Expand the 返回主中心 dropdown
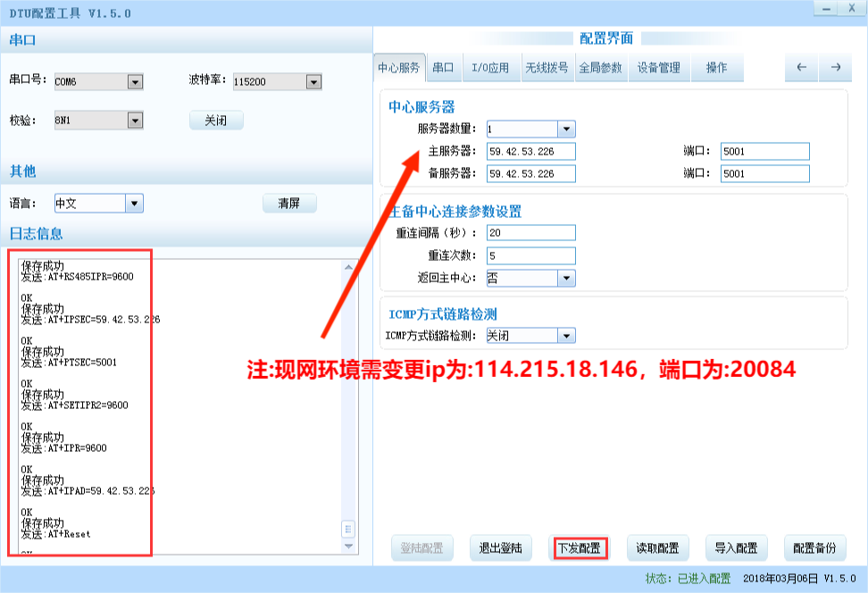 click(566, 279)
